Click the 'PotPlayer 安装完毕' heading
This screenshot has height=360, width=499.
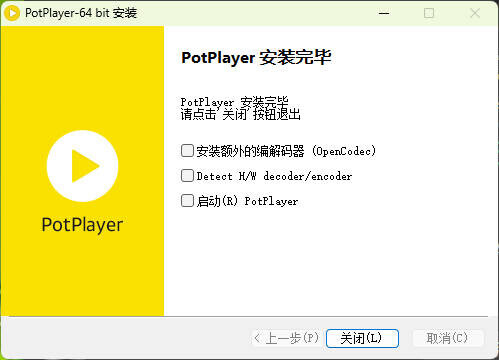coord(256,57)
